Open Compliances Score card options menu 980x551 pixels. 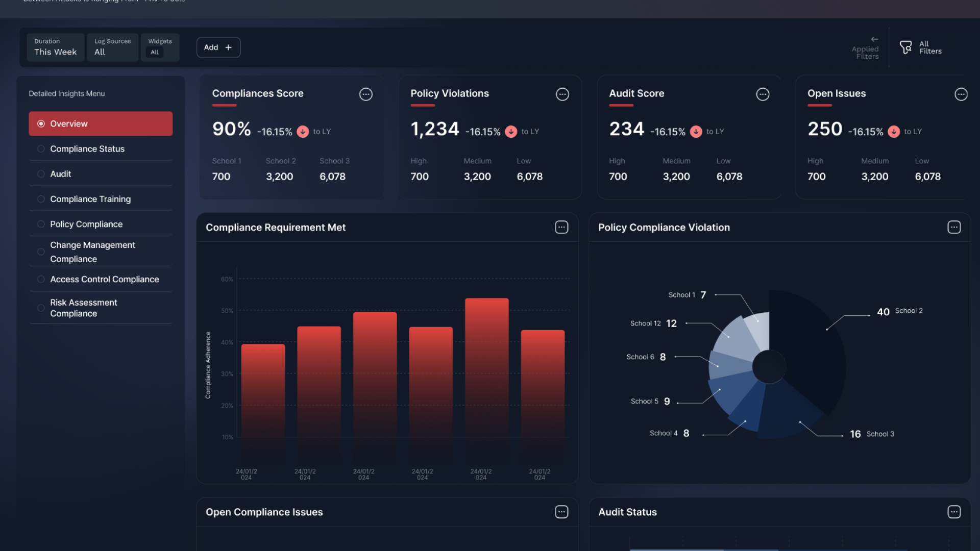365,94
